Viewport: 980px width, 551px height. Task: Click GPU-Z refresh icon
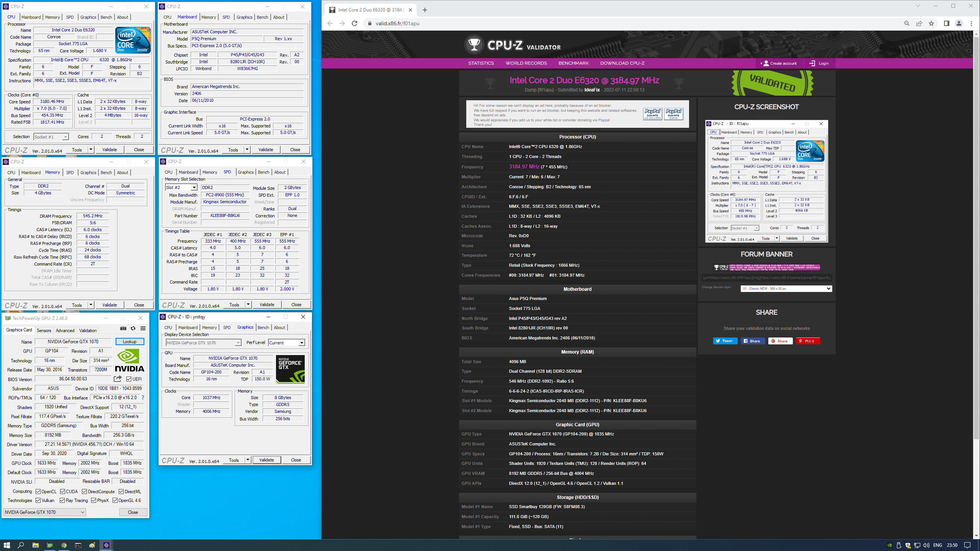point(133,328)
